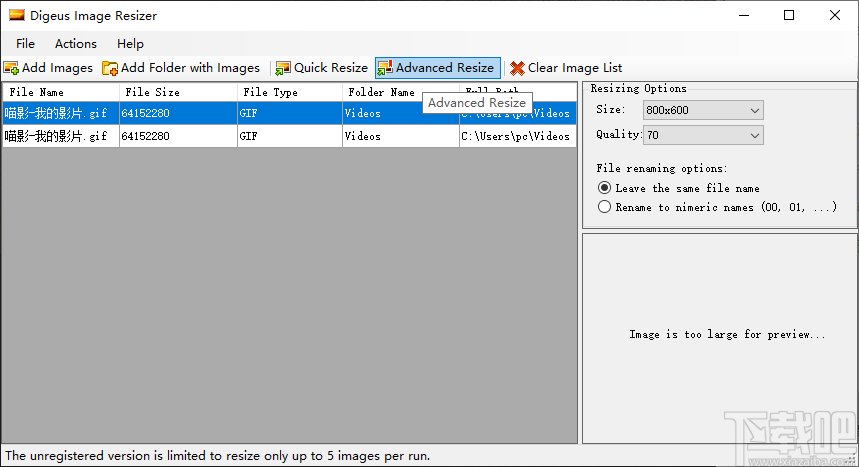Click the red X Clear Image List icon
This screenshot has height=467, width=859.
[517, 68]
